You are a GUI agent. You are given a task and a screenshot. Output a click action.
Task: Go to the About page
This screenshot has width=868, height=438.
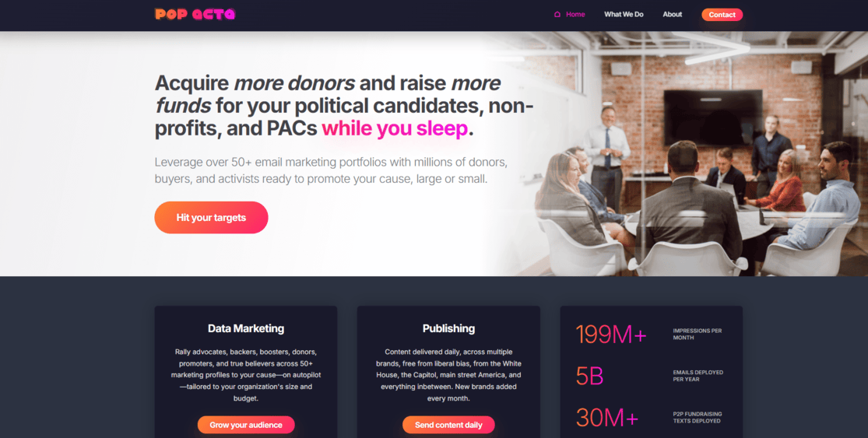click(x=672, y=14)
